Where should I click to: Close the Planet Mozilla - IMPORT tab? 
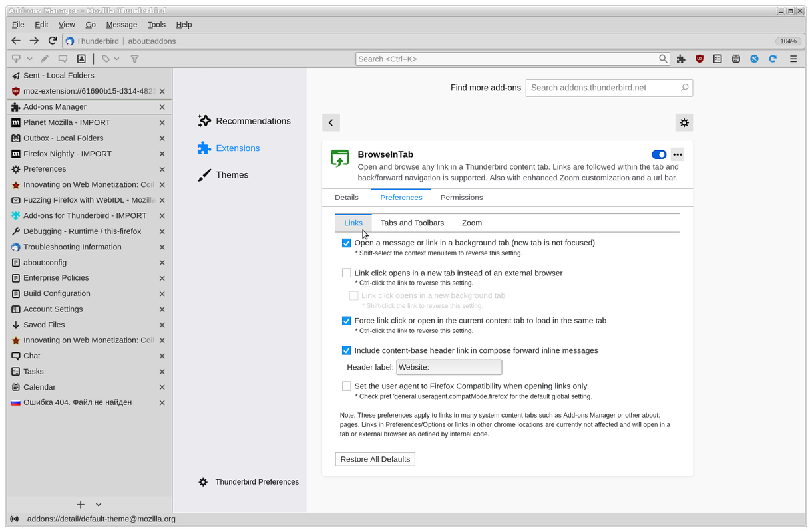pos(162,122)
